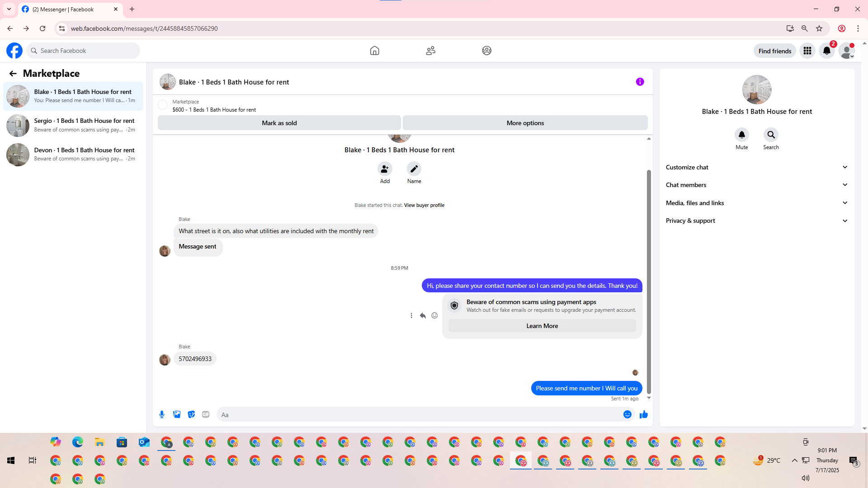Click the browser address bar URL

pos(144,28)
